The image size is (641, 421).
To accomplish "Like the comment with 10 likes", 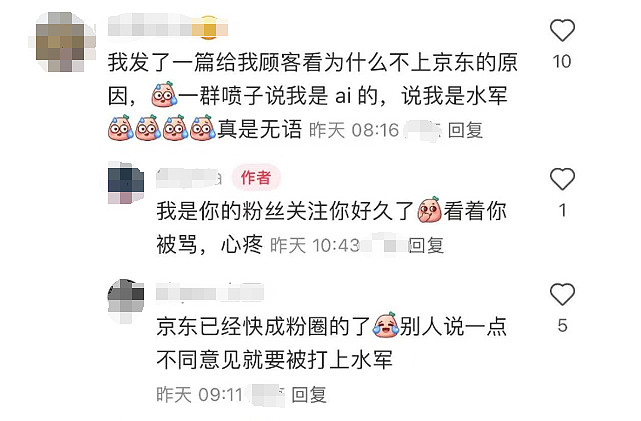I will click(x=562, y=30).
